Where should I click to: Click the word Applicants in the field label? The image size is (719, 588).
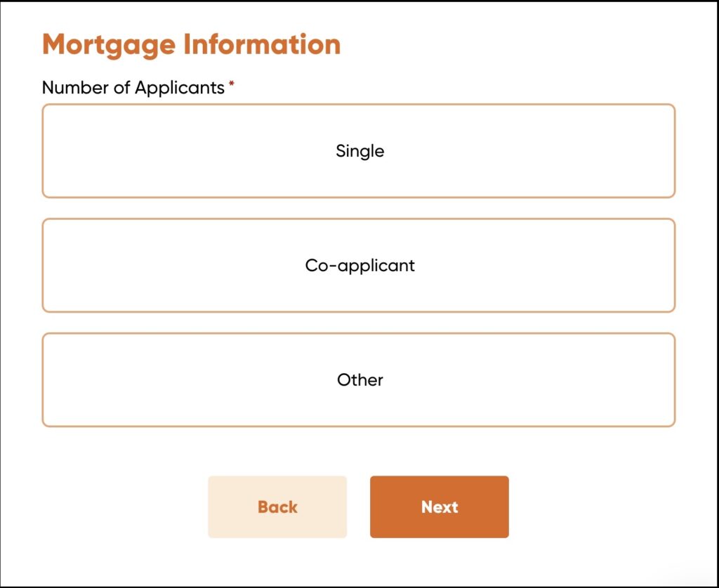point(180,88)
